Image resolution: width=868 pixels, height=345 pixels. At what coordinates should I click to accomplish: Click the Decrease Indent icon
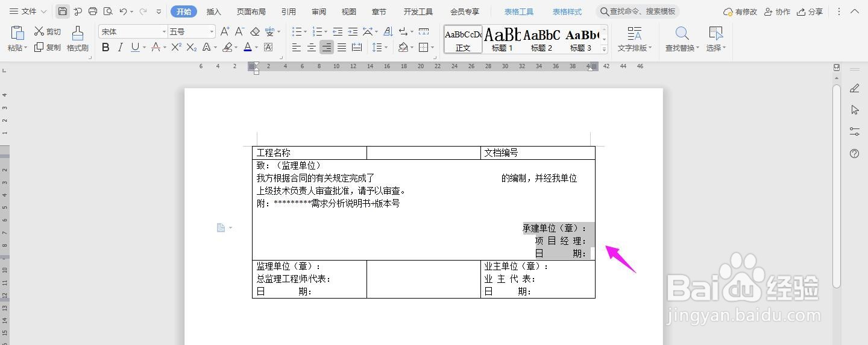338,31
